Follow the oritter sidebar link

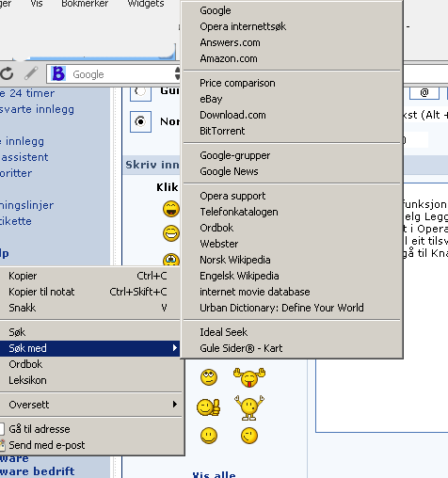[x=16, y=173]
